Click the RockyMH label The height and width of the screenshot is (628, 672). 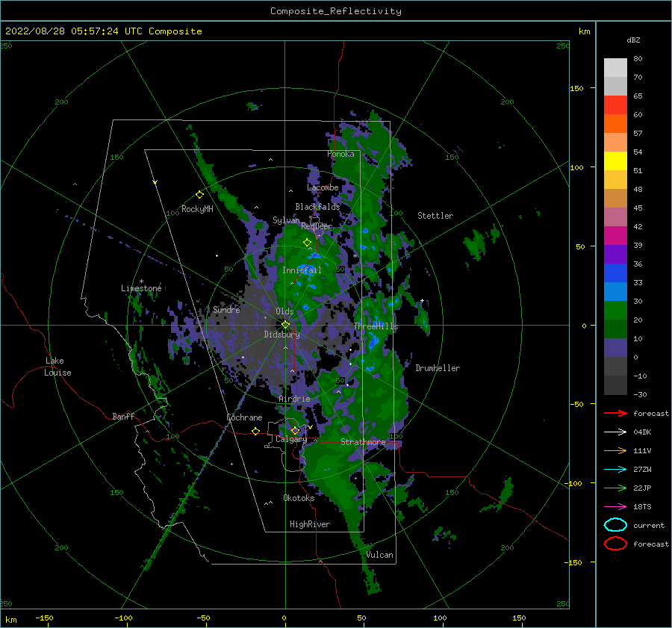(x=197, y=209)
